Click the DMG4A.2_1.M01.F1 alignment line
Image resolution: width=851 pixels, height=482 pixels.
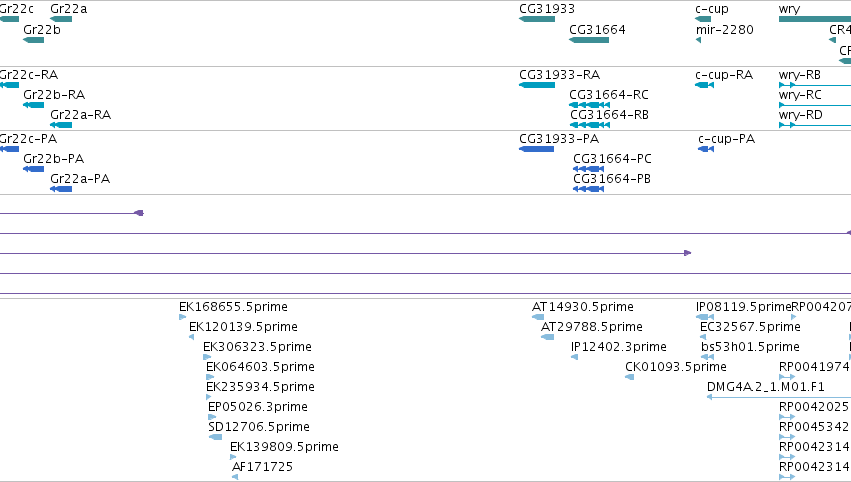[779, 397]
